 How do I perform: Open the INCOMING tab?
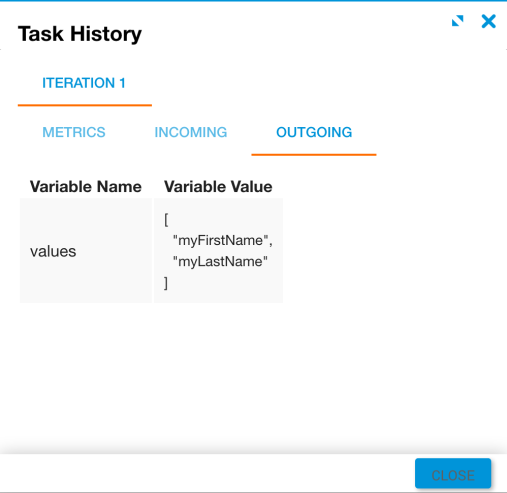pos(191,132)
